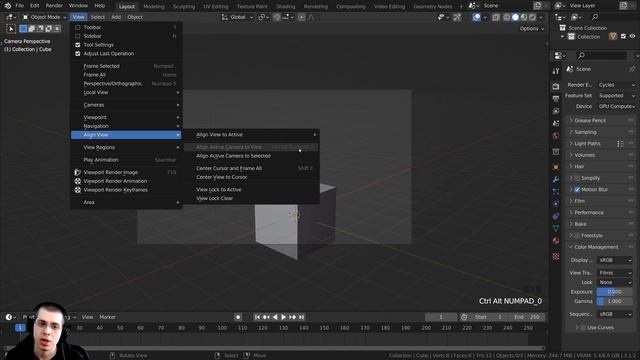Viewport: 640px width, 360px height.
Task: Open the Render menu in top bar
Action: point(54,6)
